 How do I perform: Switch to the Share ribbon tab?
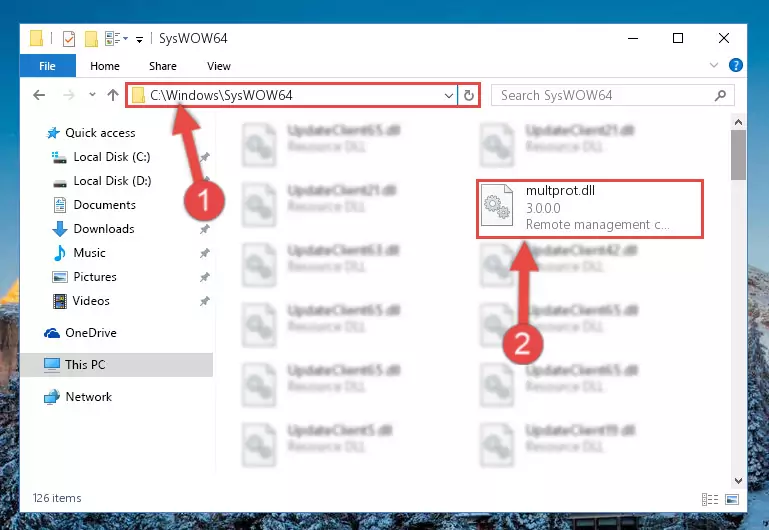pos(162,66)
